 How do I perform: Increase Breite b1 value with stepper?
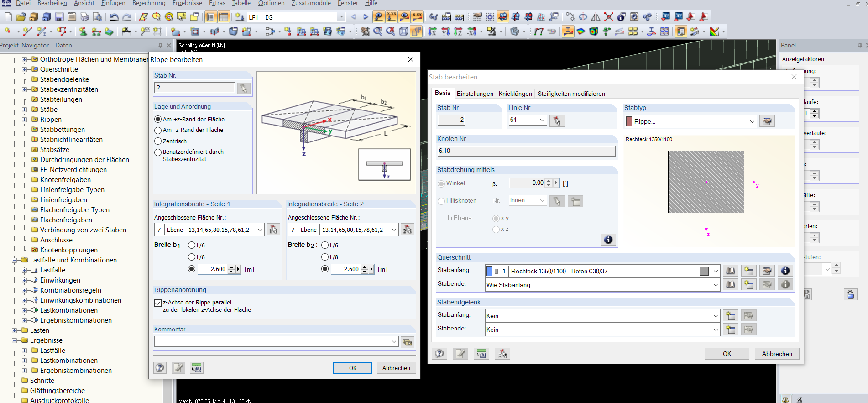pyautogui.click(x=231, y=267)
